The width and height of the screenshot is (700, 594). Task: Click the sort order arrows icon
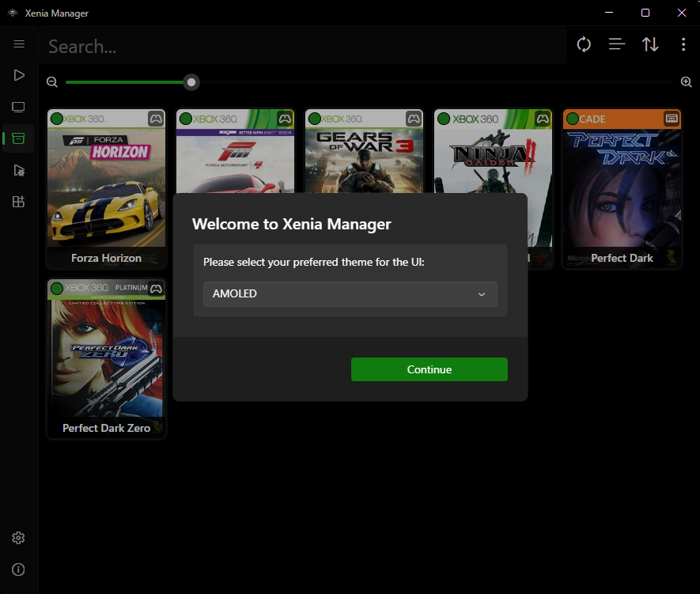(x=650, y=44)
